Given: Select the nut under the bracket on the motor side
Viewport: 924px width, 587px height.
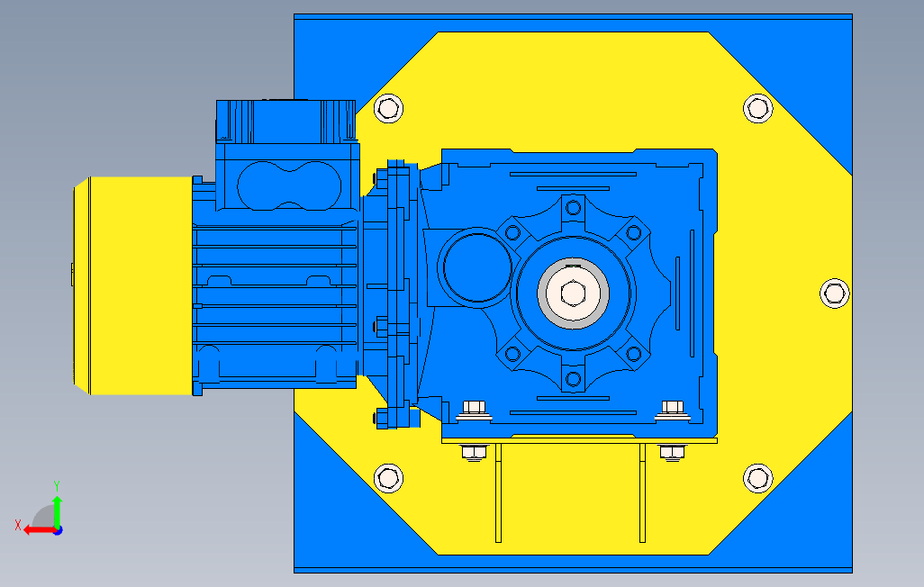Looking at the screenshot, I should (x=474, y=453).
